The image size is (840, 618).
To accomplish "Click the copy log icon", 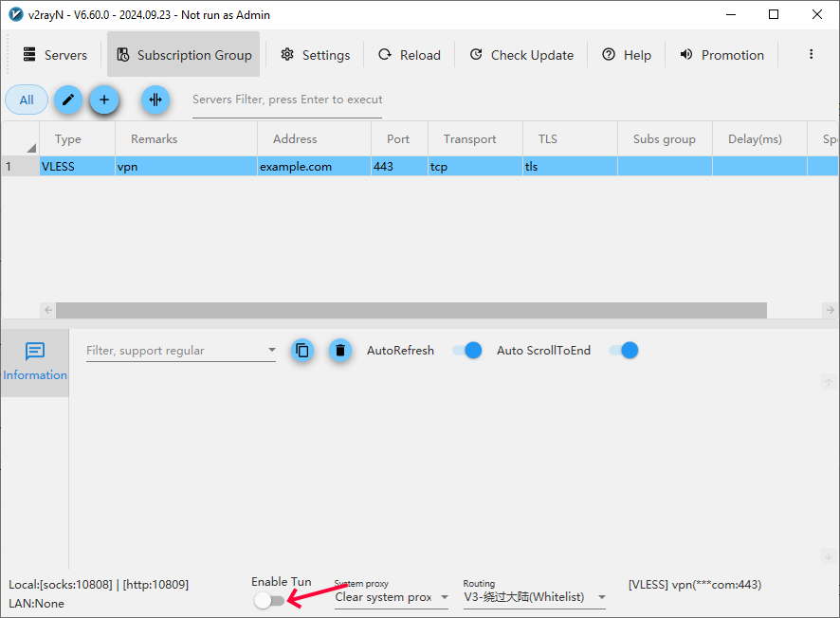I will point(302,351).
